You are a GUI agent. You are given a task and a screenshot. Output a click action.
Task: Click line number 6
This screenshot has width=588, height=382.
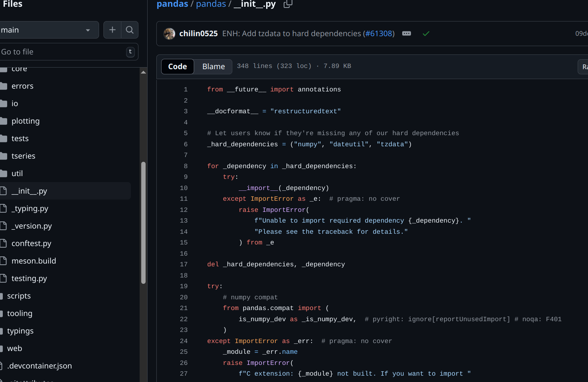[185, 144]
